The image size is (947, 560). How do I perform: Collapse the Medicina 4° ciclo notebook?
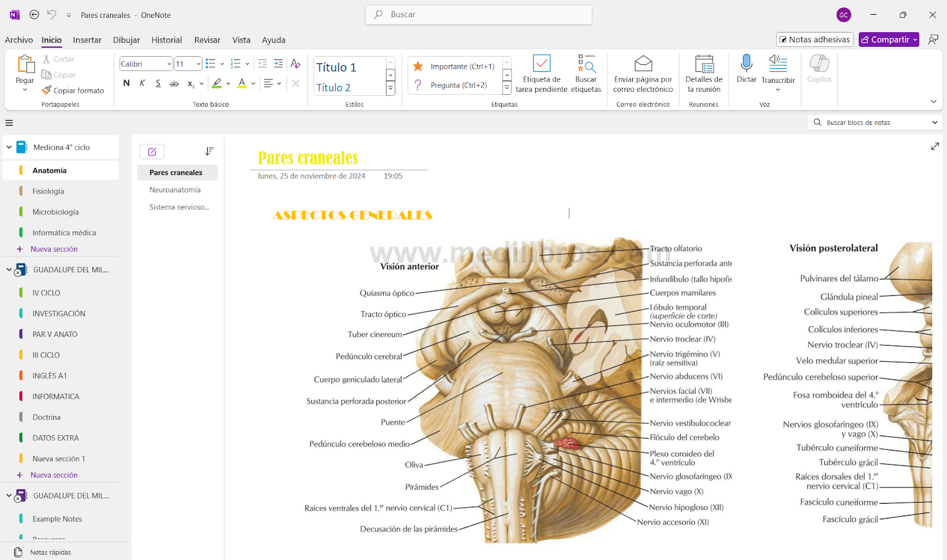(x=9, y=147)
